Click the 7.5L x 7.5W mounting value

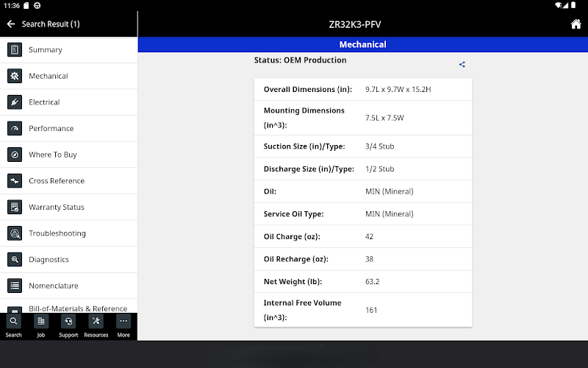click(x=384, y=118)
